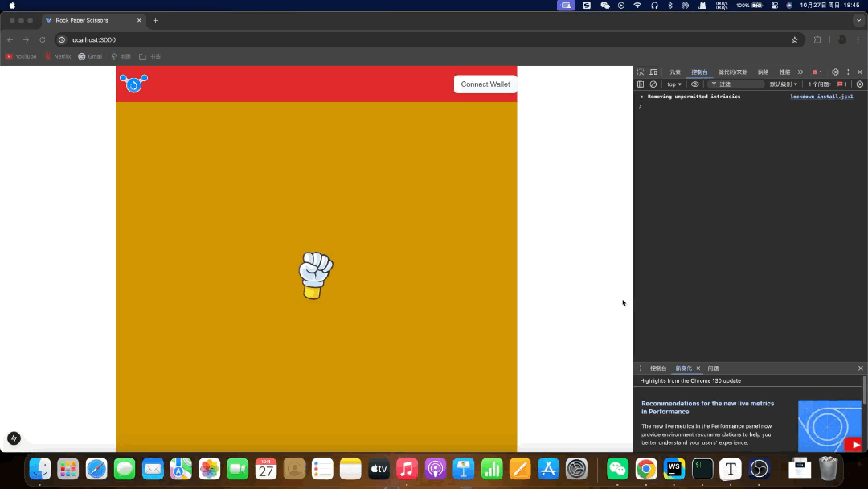Clear the console with the ban icon
Viewport: 868px width, 489px height.
pyautogui.click(x=653, y=84)
